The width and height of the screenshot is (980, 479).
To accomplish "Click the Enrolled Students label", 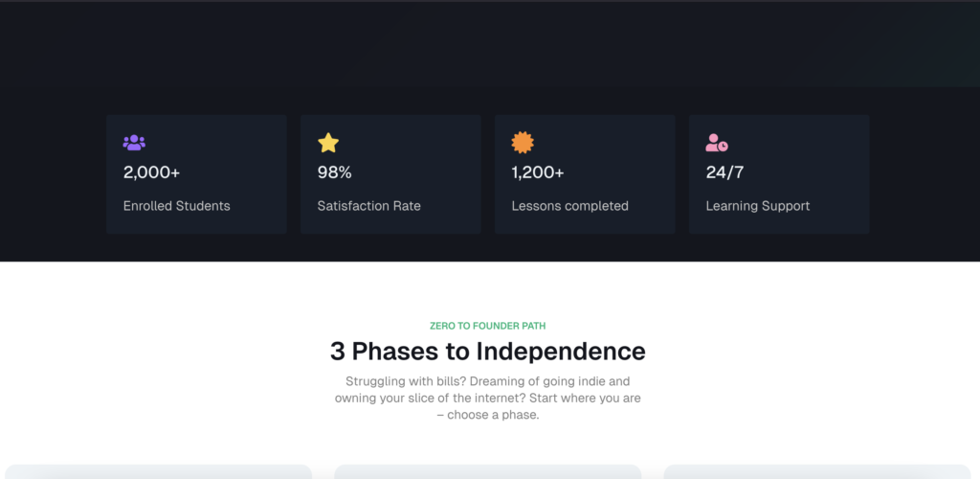I will [x=176, y=206].
